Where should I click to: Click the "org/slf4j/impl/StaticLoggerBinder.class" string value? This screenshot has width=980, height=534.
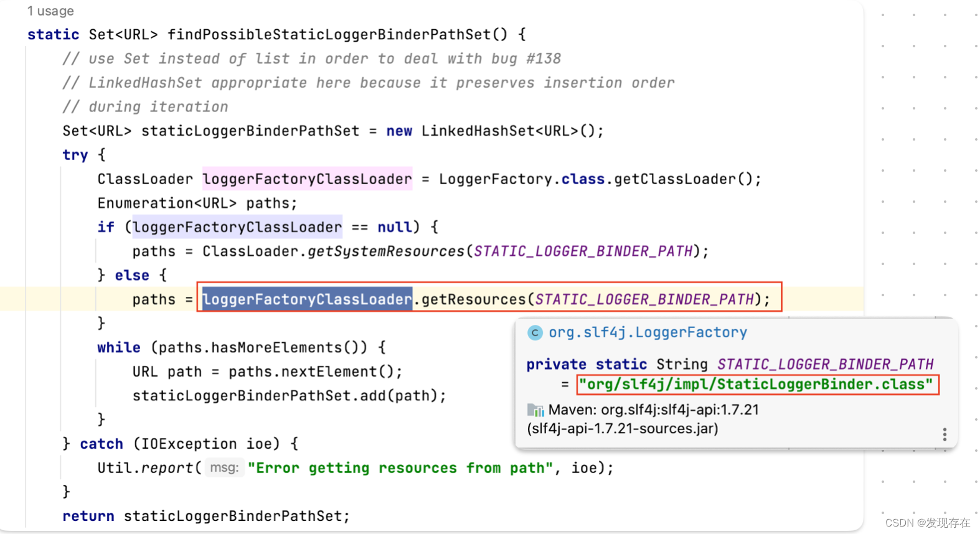[x=756, y=384]
